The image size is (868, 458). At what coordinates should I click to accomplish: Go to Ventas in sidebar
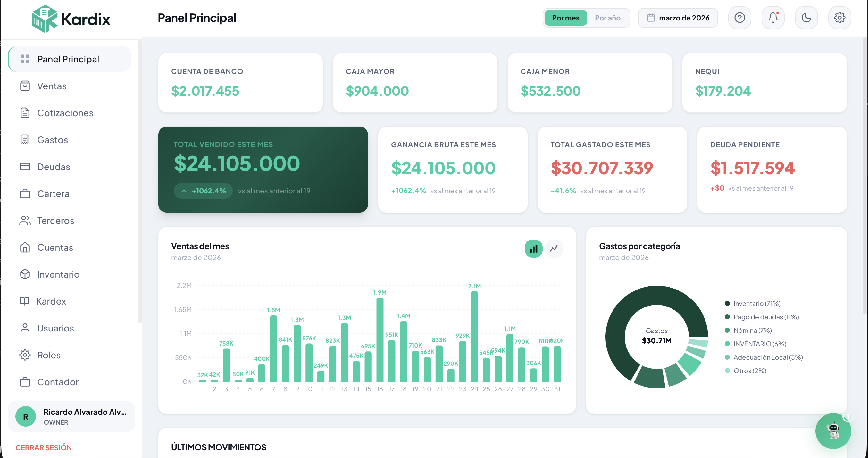[70, 86]
